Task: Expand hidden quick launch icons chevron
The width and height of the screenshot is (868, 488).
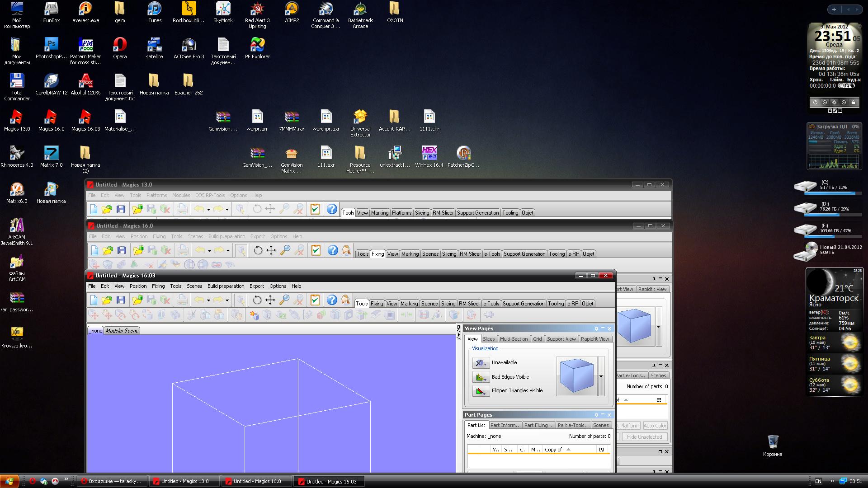Action: pos(66,479)
